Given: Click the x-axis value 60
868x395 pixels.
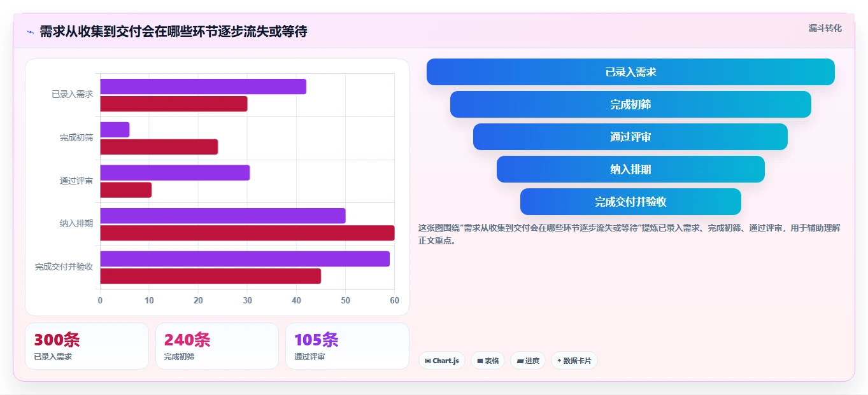Looking at the screenshot, I should click(x=394, y=300).
